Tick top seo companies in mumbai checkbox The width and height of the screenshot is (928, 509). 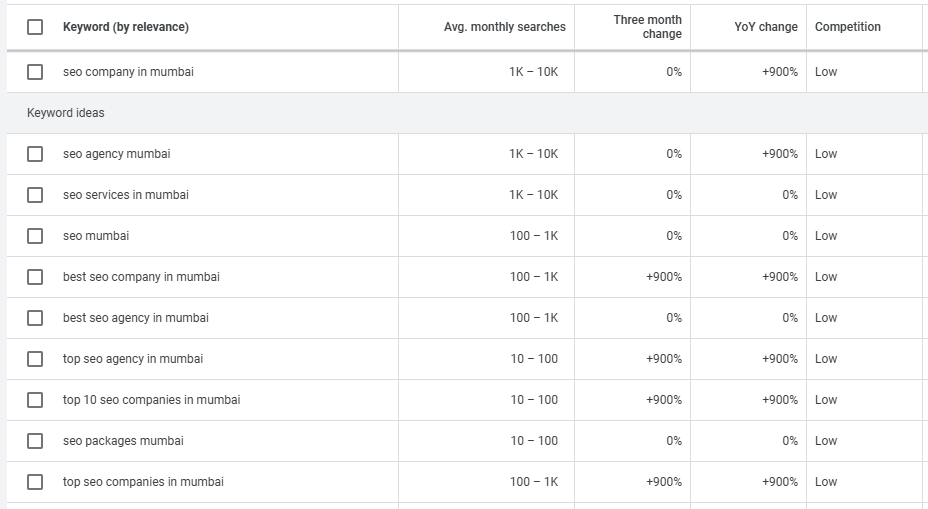coord(35,482)
